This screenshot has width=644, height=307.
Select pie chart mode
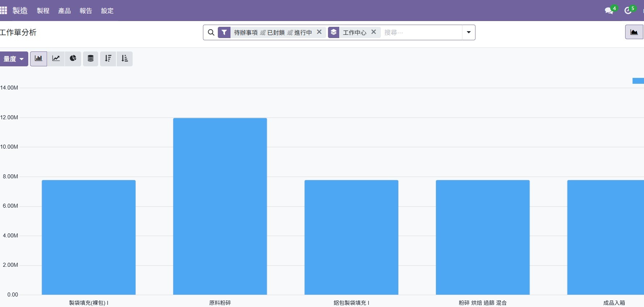point(73,59)
